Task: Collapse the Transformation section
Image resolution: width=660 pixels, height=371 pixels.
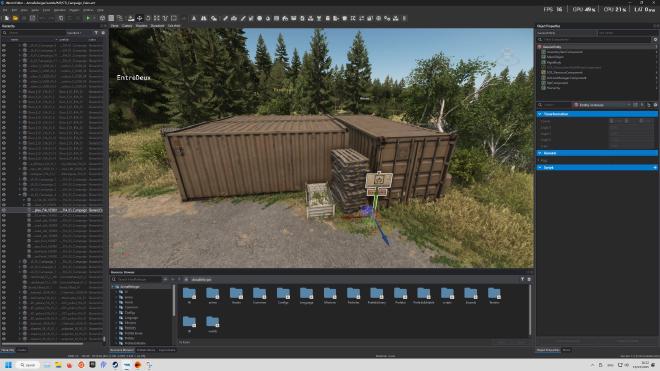Action: (540, 114)
